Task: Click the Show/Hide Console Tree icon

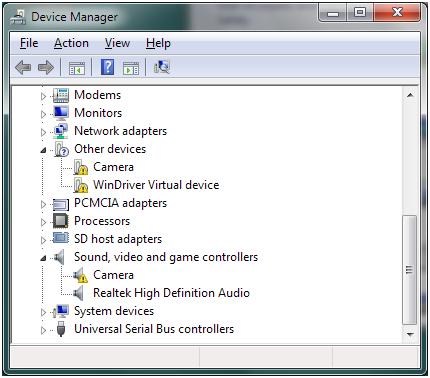Action: tap(77, 68)
